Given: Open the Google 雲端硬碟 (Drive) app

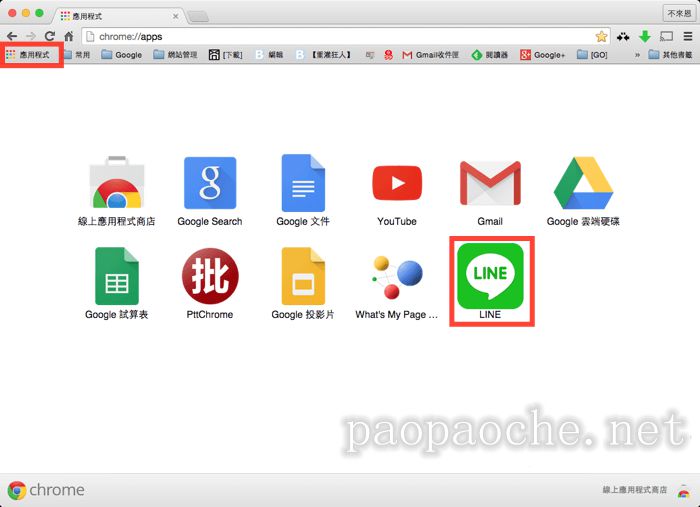Looking at the screenshot, I should point(583,183).
